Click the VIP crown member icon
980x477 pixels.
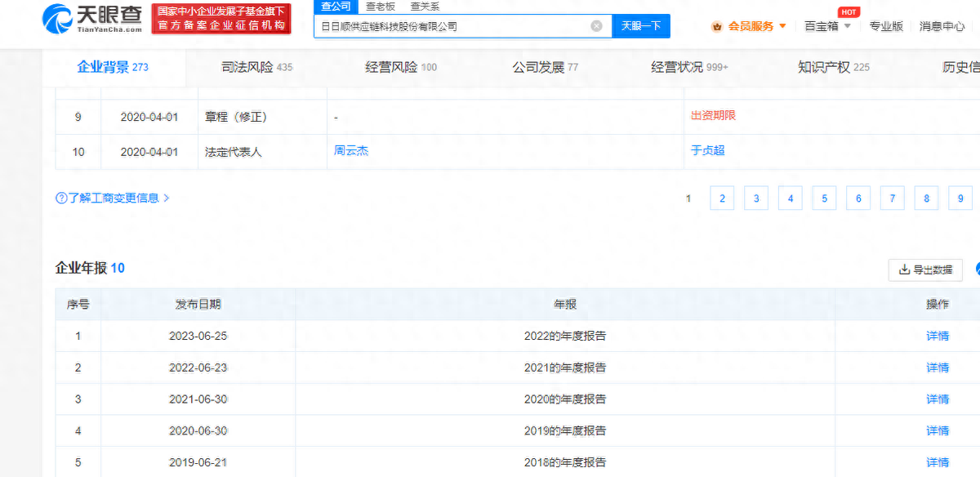point(717,26)
